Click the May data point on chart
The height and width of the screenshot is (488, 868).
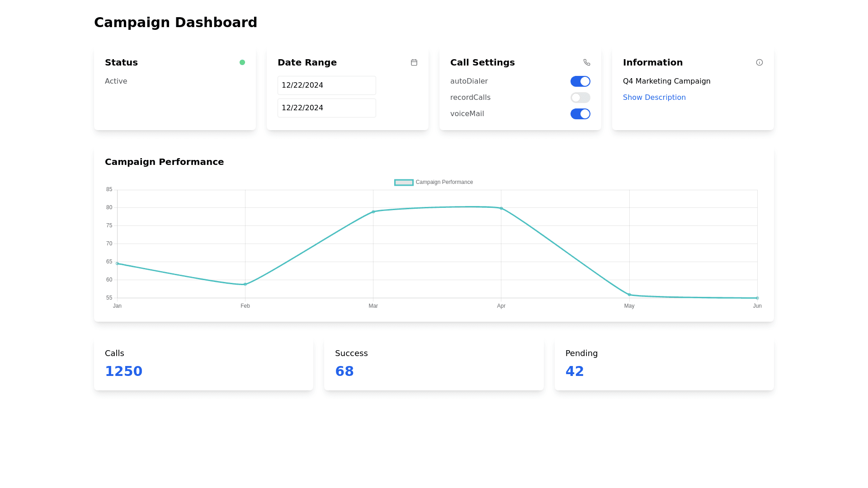click(x=629, y=295)
